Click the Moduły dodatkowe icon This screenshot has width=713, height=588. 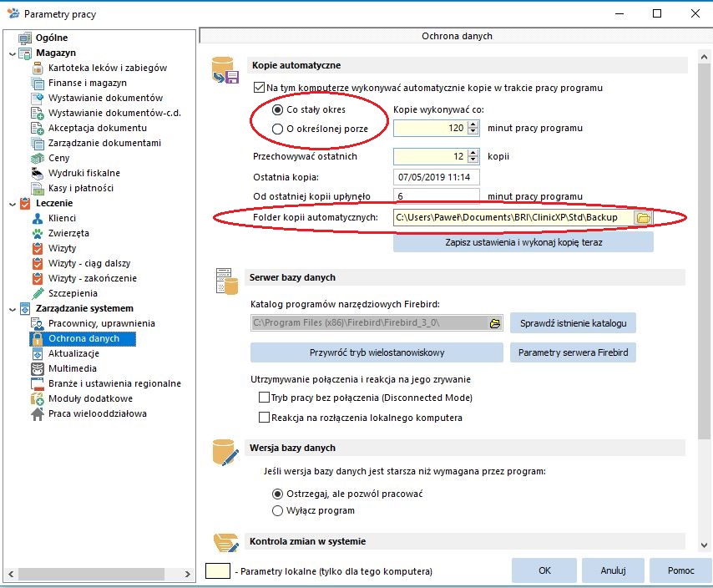[38, 399]
